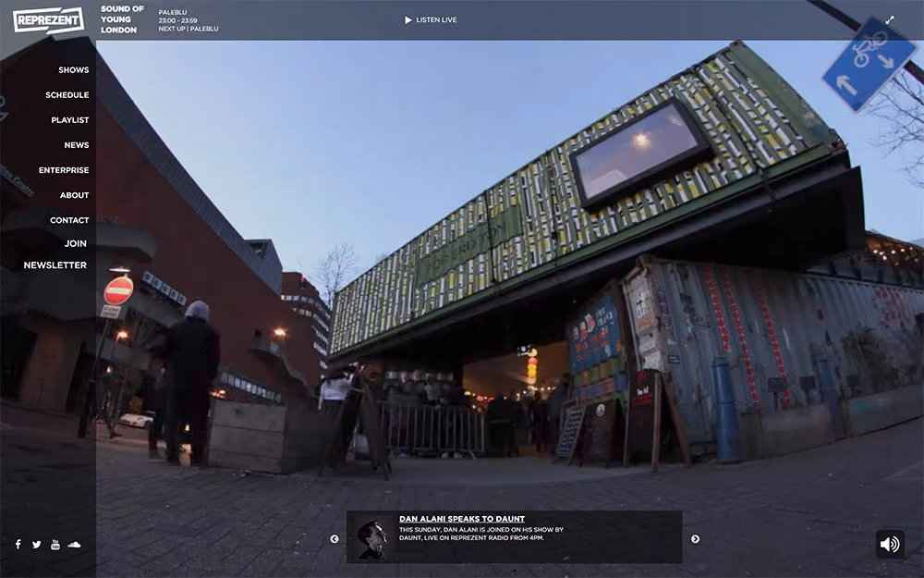Image resolution: width=924 pixels, height=578 pixels.
Task: Play the Listen Live stream
Action: (431, 20)
